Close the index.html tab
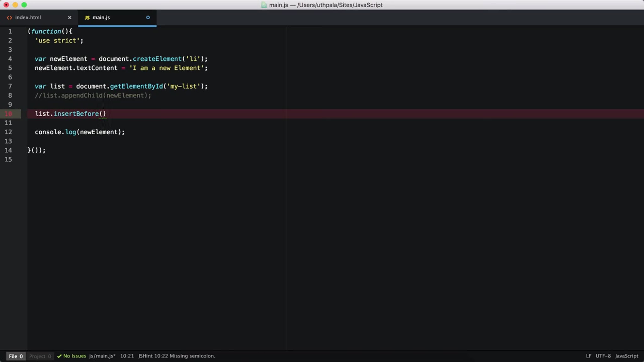The image size is (644, 362). coord(69,17)
